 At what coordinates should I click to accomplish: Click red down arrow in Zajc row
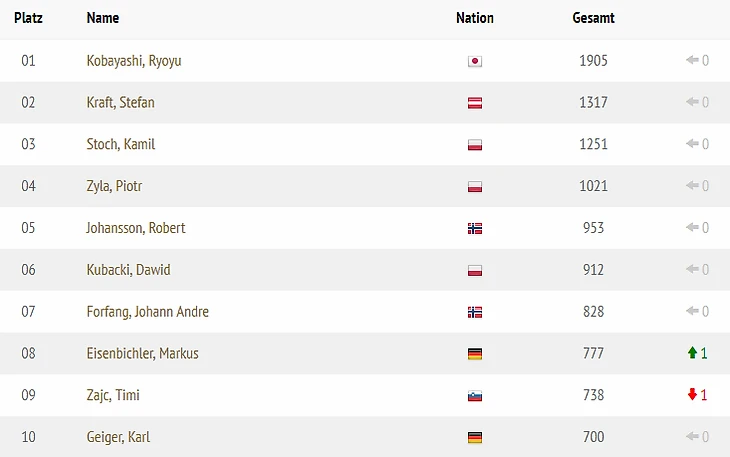(x=692, y=395)
